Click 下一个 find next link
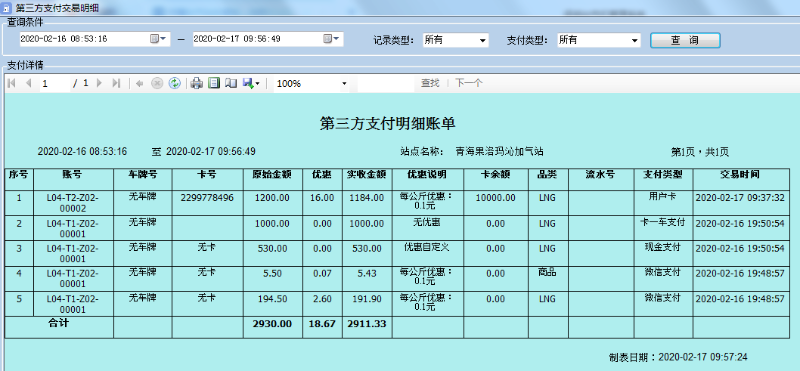The image size is (800, 371). pyautogui.click(x=468, y=83)
